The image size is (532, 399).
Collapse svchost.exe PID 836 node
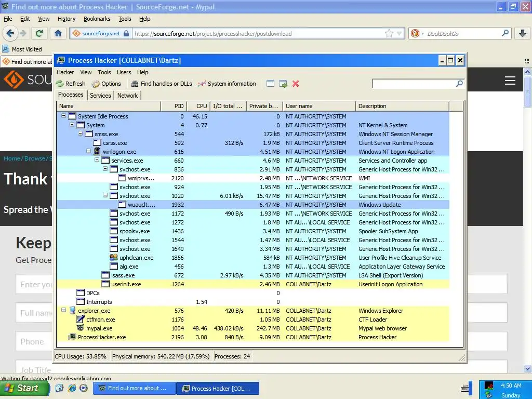click(x=105, y=169)
